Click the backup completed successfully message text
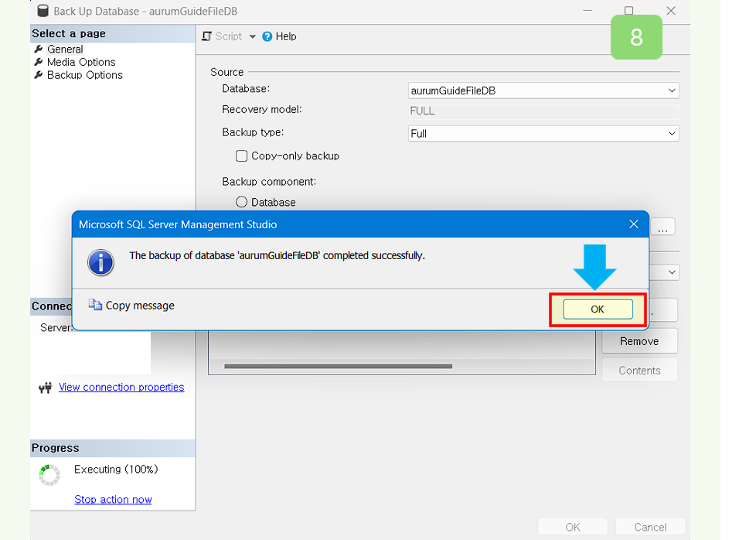Image resolution: width=756 pixels, height=540 pixels. (x=277, y=256)
